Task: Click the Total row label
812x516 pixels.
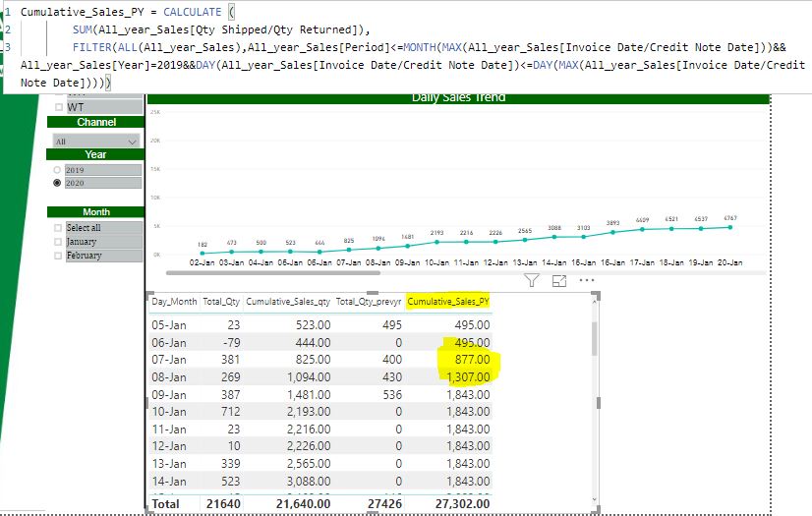Action: click(165, 503)
